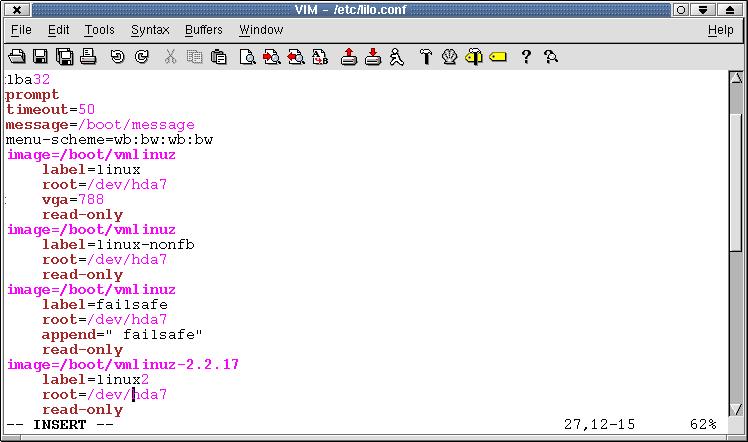Save the current file via floppy icon
The image size is (748, 442).
click(41, 56)
